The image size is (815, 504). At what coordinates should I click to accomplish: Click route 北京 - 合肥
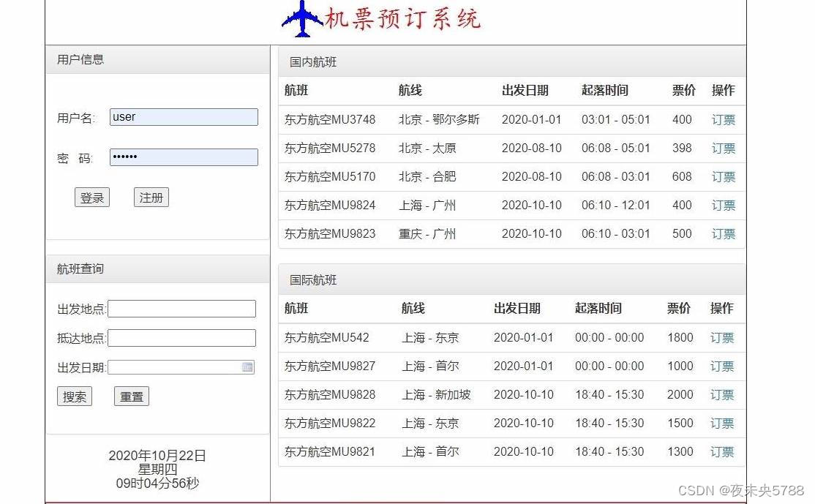(427, 177)
